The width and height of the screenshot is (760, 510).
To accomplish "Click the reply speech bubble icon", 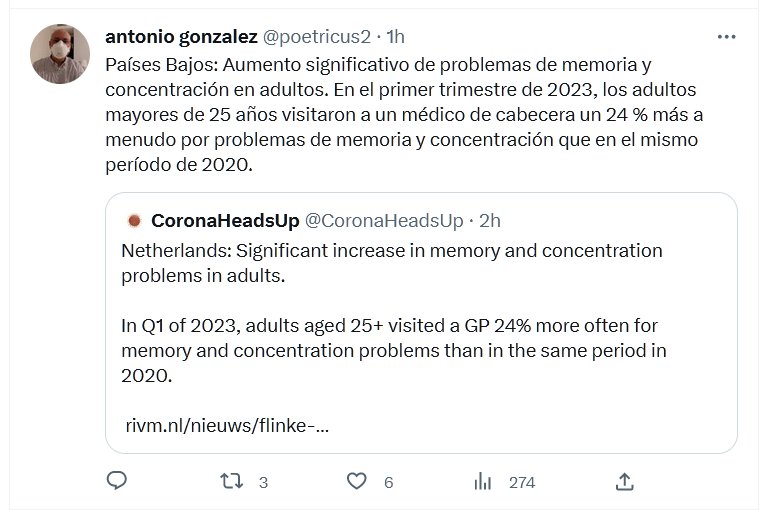I will 117,481.
